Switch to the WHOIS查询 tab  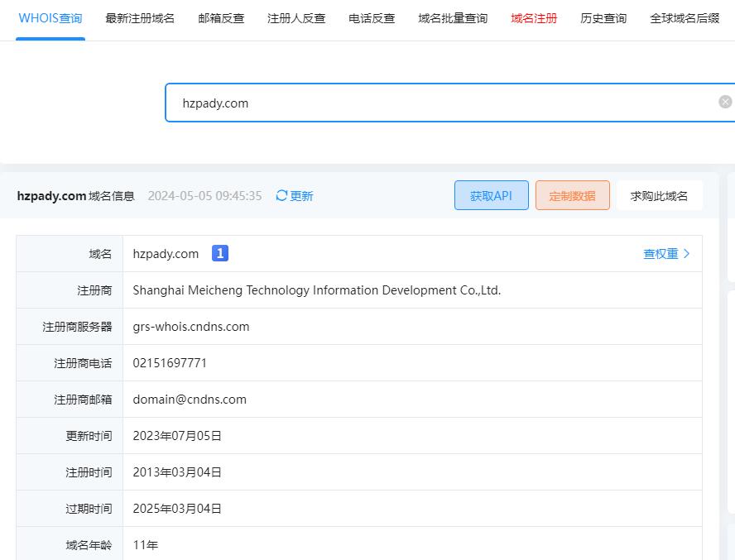tap(50, 18)
